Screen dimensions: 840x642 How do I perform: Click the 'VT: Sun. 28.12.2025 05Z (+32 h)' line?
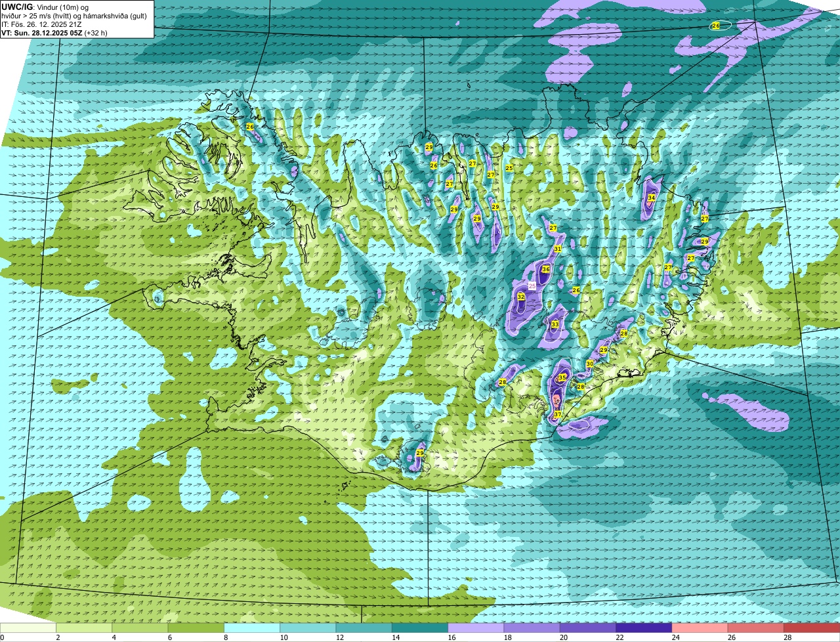click(x=54, y=33)
